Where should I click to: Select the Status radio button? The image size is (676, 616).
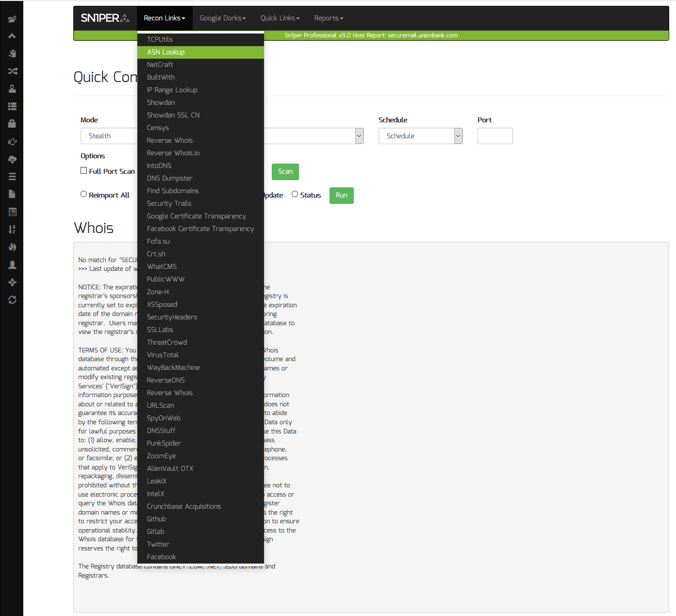click(295, 194)
